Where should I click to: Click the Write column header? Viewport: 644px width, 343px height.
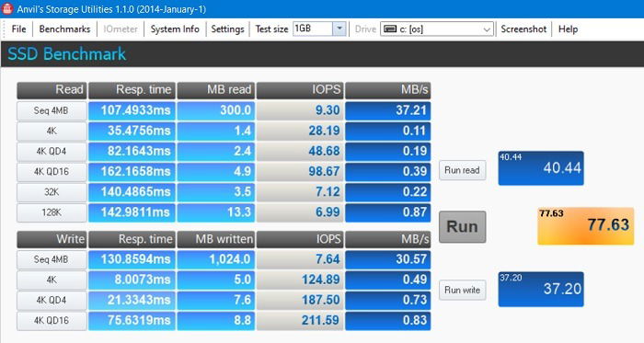coord(52,240)
